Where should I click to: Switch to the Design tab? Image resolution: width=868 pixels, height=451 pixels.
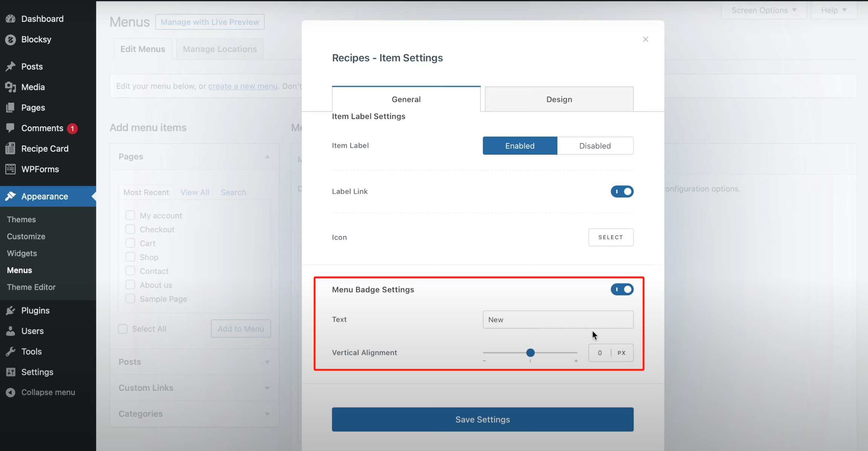coord(559,99)
